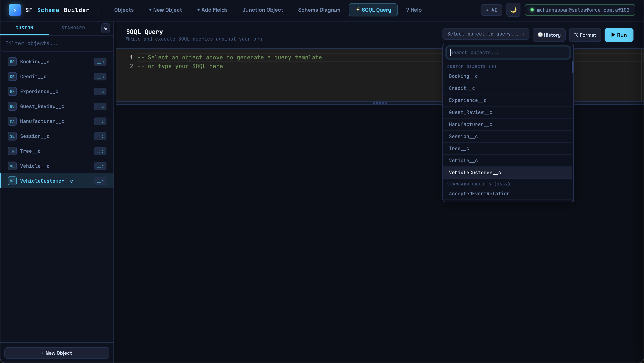Click the VE badge icon for Vehicle__c
644x363 pixels.
point(12,166)
